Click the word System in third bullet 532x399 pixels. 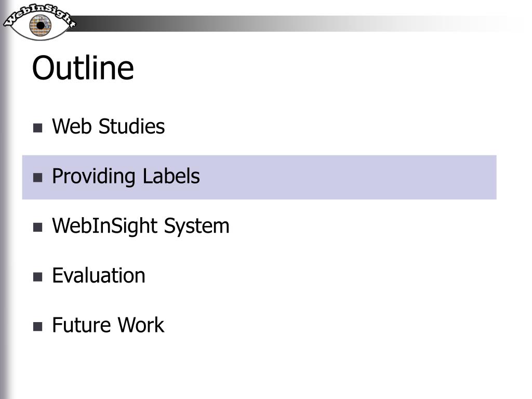tap(197, 227)
